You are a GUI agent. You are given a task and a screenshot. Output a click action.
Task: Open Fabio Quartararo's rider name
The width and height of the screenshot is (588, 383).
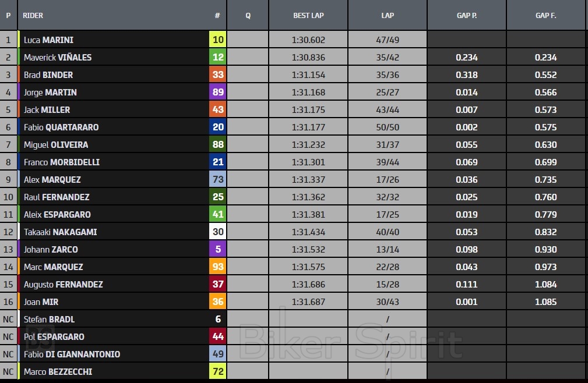pos(61,127)
